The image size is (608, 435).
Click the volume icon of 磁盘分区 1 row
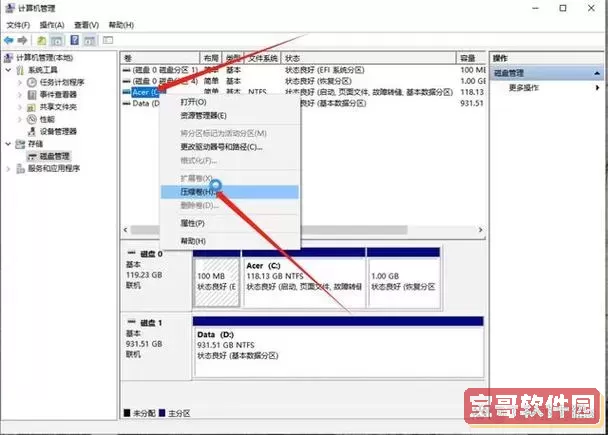tap(126, 70)
